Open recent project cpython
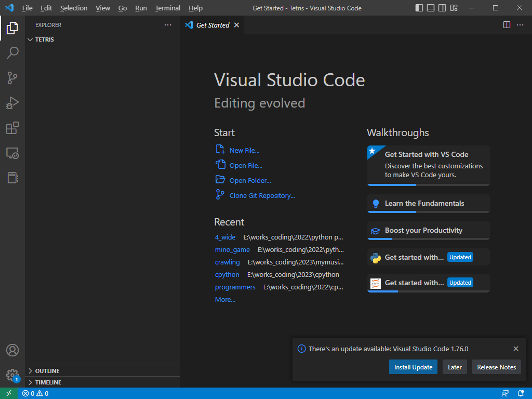Screen dimensions: 532x399 (x=227, y=274)
